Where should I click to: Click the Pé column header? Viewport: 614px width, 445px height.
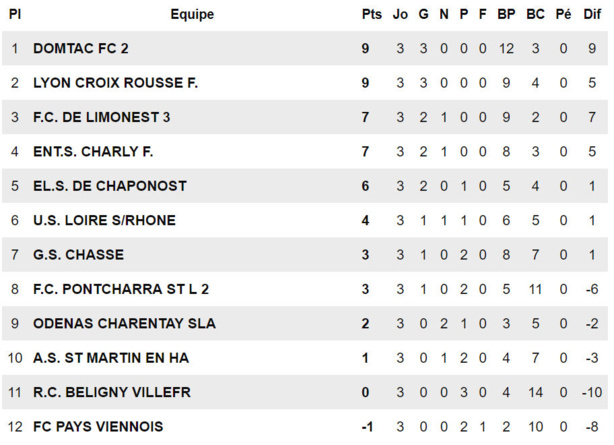click(x=563, y=15)
